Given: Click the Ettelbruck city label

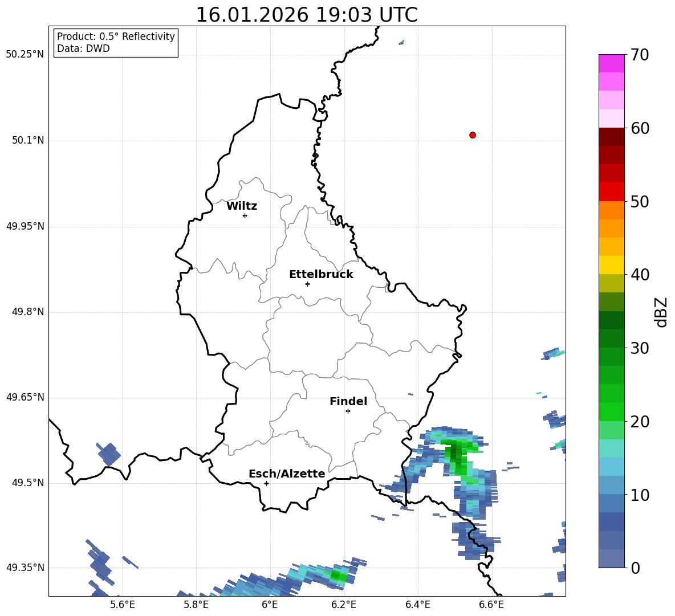Looking at the screenshot, I should click(x=321, y=275).
